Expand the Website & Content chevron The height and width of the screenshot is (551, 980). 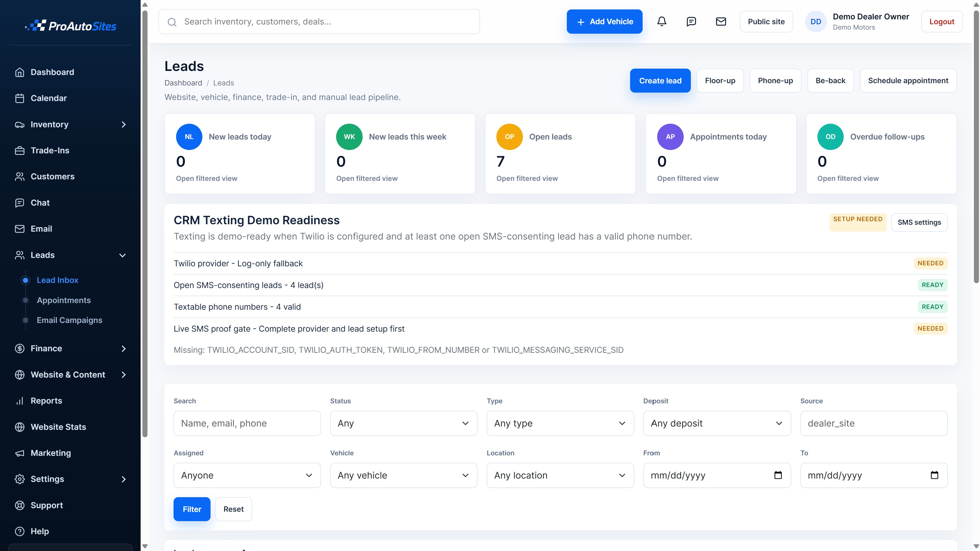point(123,374)
